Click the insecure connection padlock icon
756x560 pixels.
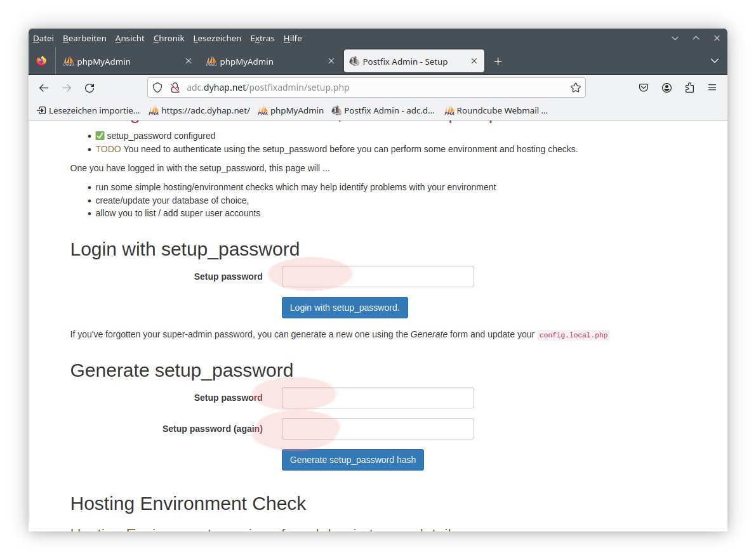click(175, 88)
